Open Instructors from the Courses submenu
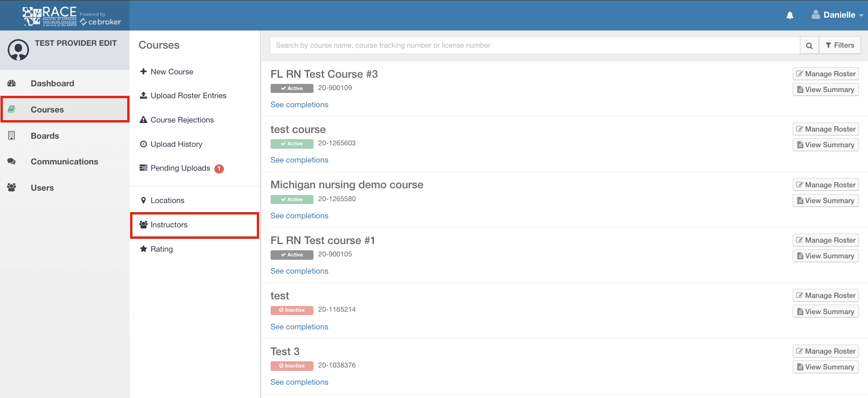 coord(169,225)
